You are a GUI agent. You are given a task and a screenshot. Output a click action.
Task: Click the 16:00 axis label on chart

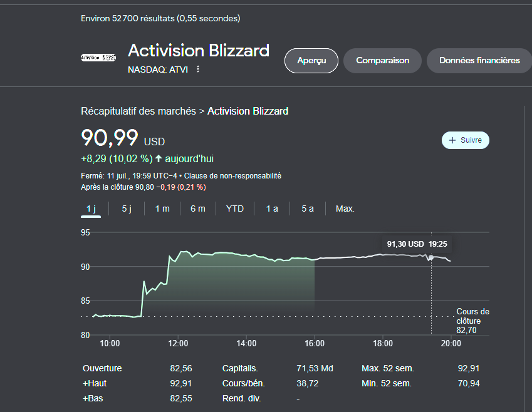coord(315,344)
